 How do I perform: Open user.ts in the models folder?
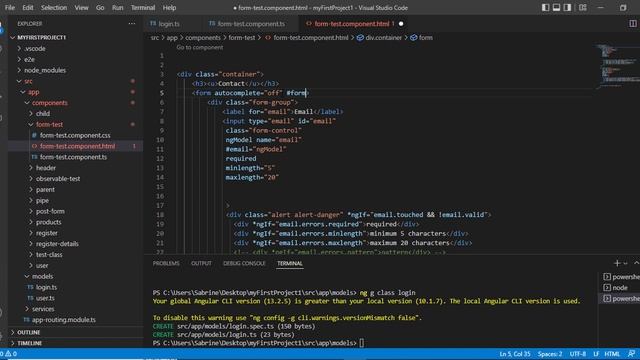click(x=45, y=298)
